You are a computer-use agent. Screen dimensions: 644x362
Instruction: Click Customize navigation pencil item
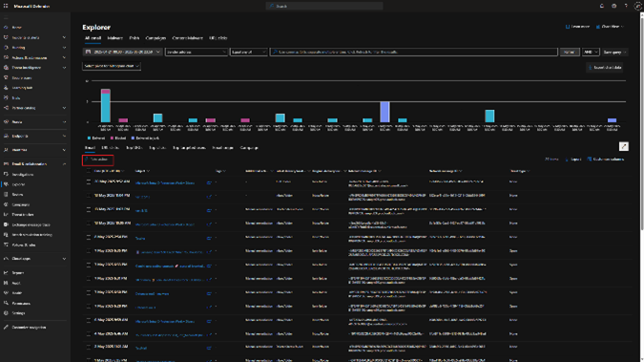coord(29,328)
